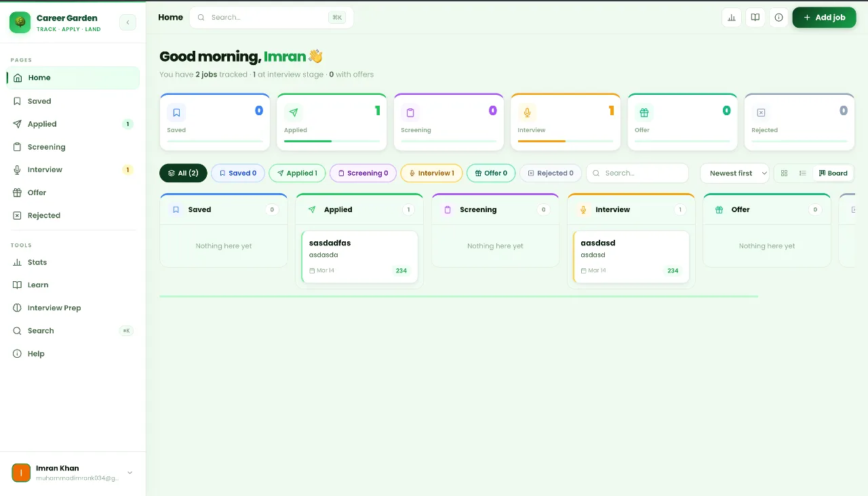Open Stats tool in sidebar

[x=73, y=262]
